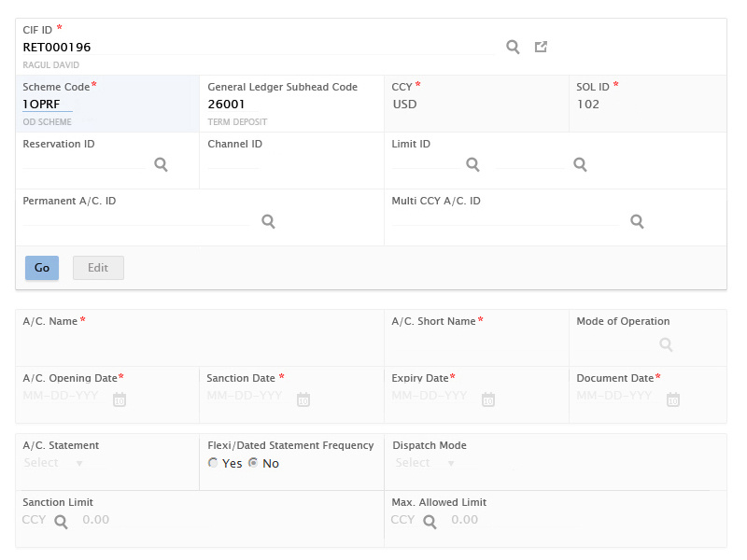Open CIF details via external link icon
Image resolution: width=747 pixels, height=560 pixels.
click(x=541, y=47)
